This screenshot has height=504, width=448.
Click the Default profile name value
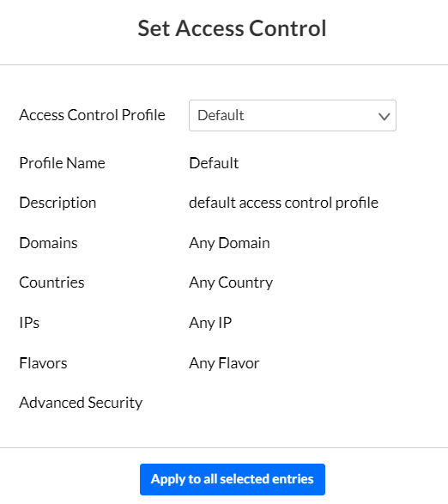(x=214, y=163)
